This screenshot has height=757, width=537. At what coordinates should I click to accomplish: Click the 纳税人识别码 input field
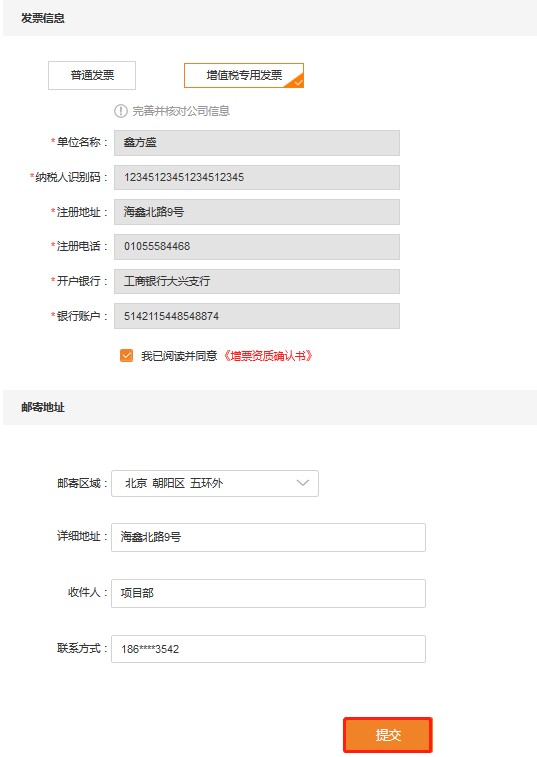(x=257, y=177)
